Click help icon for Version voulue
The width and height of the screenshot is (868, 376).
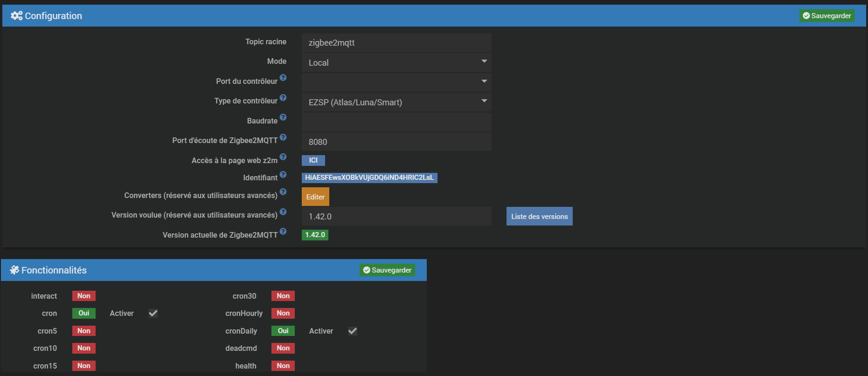pyautogui.click(x=283, y=212)
